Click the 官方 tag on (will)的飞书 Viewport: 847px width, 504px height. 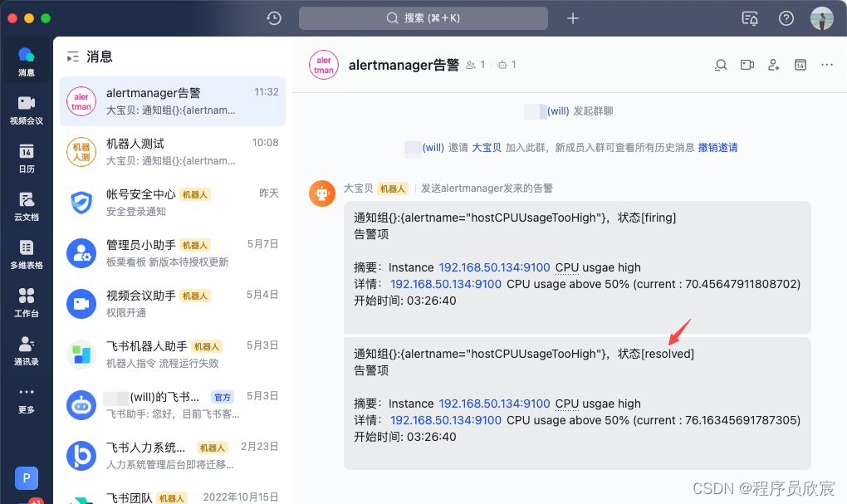click(222, 398)
